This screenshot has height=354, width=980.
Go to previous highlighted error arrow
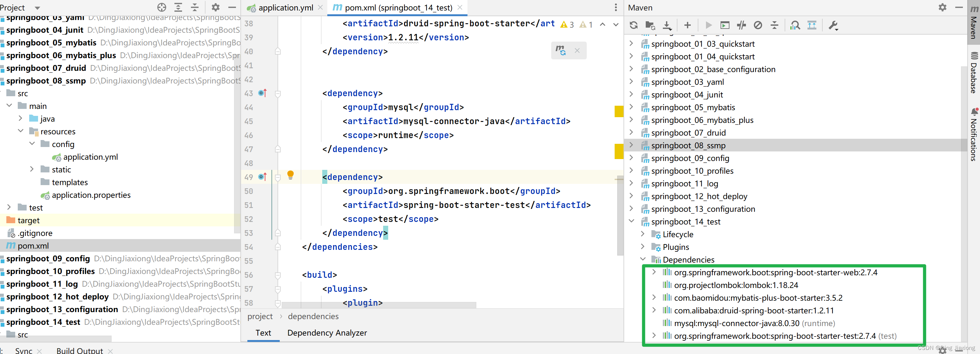point(603,24)
